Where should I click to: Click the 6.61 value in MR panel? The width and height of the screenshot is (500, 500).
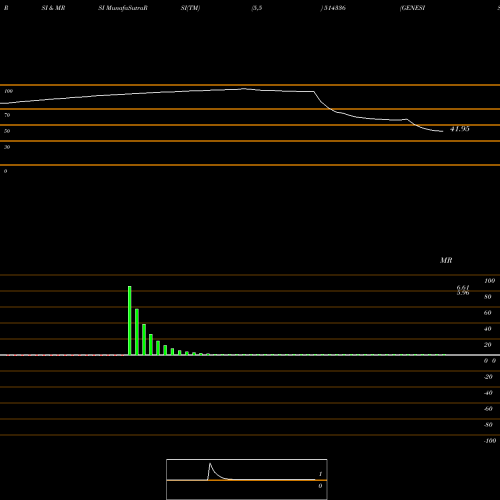pos(463,287)
